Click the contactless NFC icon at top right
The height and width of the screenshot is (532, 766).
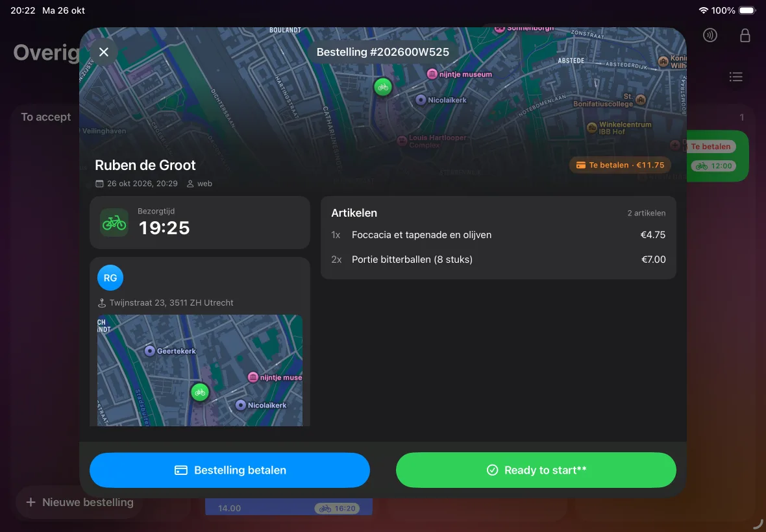[710, 35]
